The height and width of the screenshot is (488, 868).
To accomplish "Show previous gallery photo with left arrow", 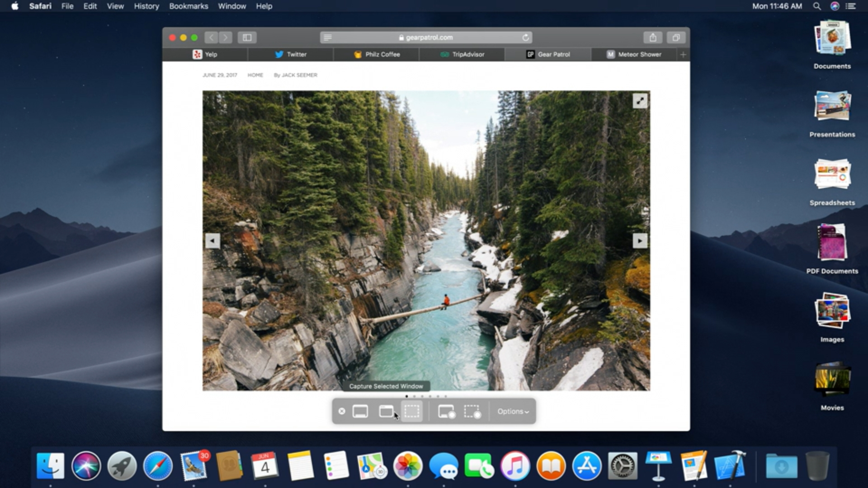I will [212, 241].
